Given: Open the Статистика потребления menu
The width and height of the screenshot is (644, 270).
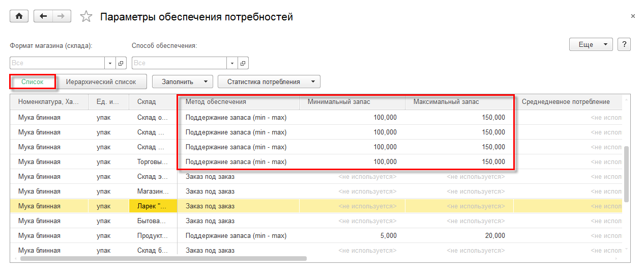Looking at the screenshot, I should coord(269,82).
